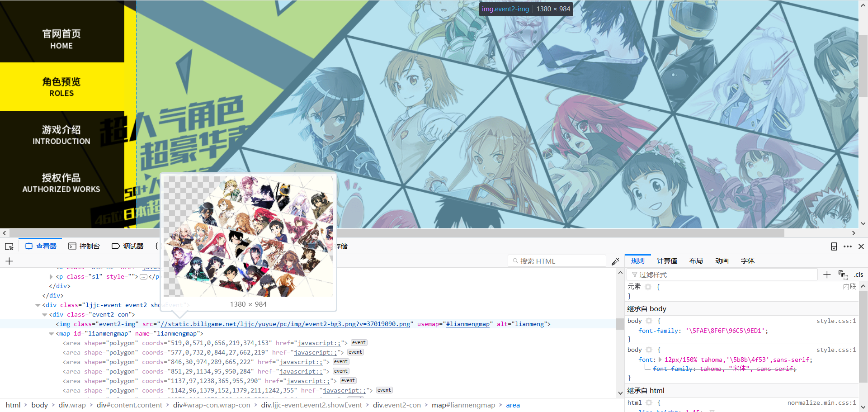Open the 游戏介绍 INTRODUCTION menu item
868x412 pixels.
click(62, 135)
